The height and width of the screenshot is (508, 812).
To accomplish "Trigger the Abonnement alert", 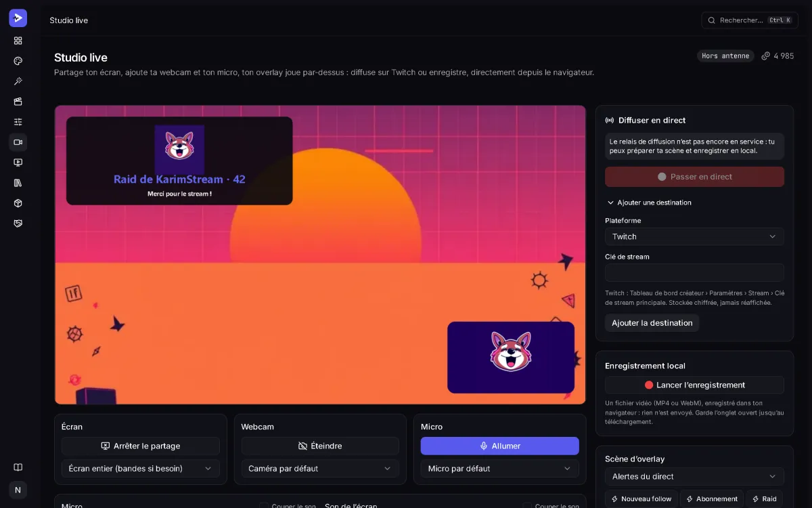I will 711,499.
